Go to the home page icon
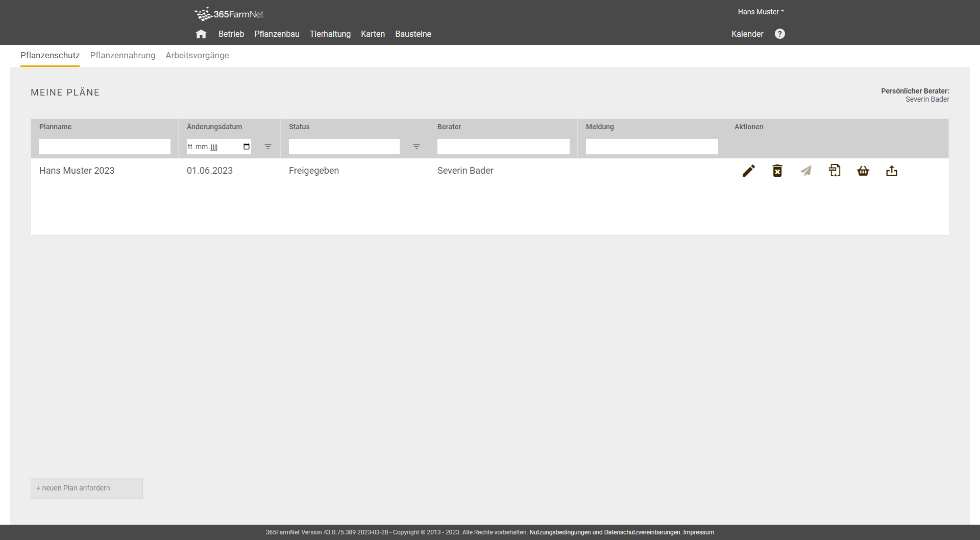The width and height of the screenshot is (980, 540). click(x=201, y=34)
